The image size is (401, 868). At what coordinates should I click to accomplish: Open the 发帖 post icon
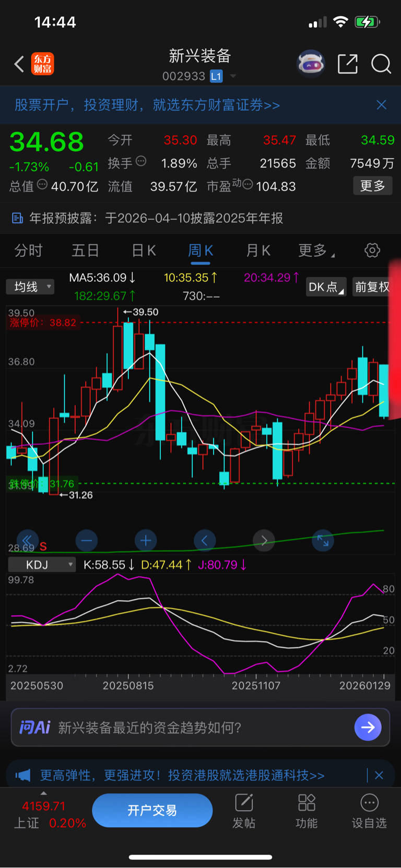(244, 812)
